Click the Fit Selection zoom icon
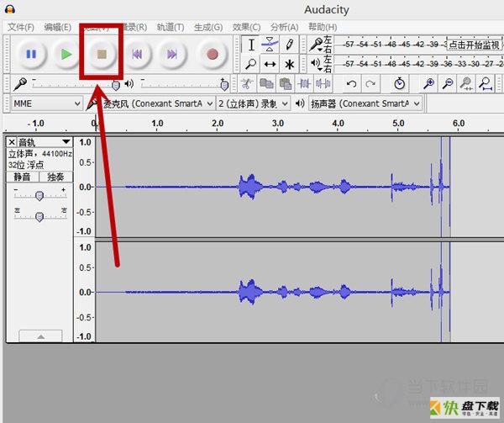The height and width of the screenshot is (423, 504). [x=466, y=84]
